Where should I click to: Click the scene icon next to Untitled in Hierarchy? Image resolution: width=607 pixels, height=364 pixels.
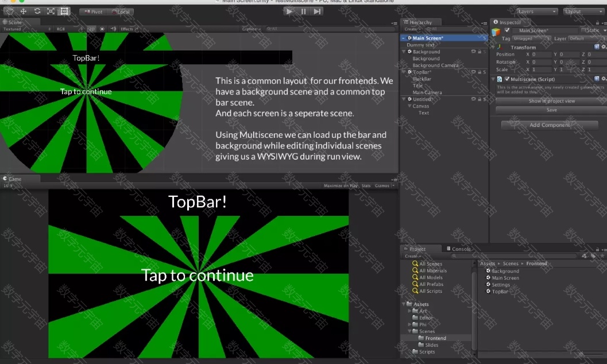(x=409, y=99)
